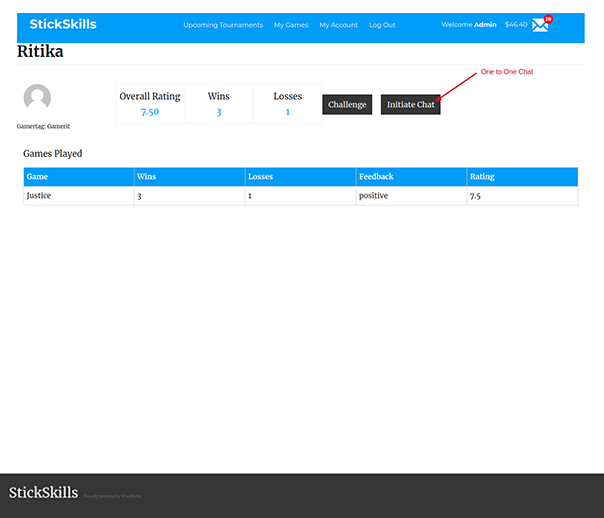Click the red notification badge on mail
The image size is (604, 518).
click(x=548, y=19)
